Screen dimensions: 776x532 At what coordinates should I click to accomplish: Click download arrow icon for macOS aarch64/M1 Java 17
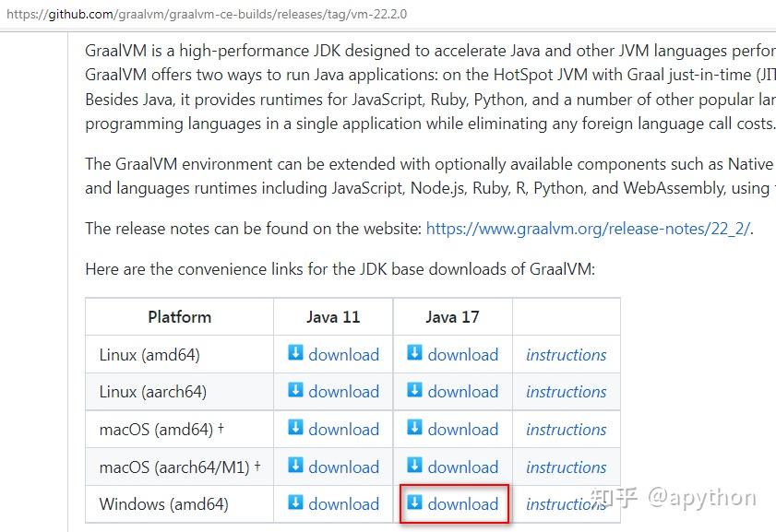[x=415, y=466]
